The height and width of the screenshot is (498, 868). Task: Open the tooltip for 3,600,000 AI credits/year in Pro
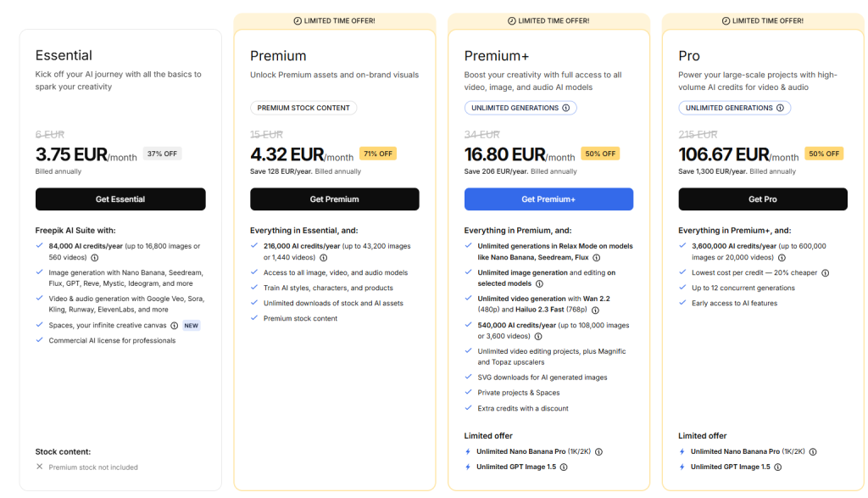coord(782,258)
